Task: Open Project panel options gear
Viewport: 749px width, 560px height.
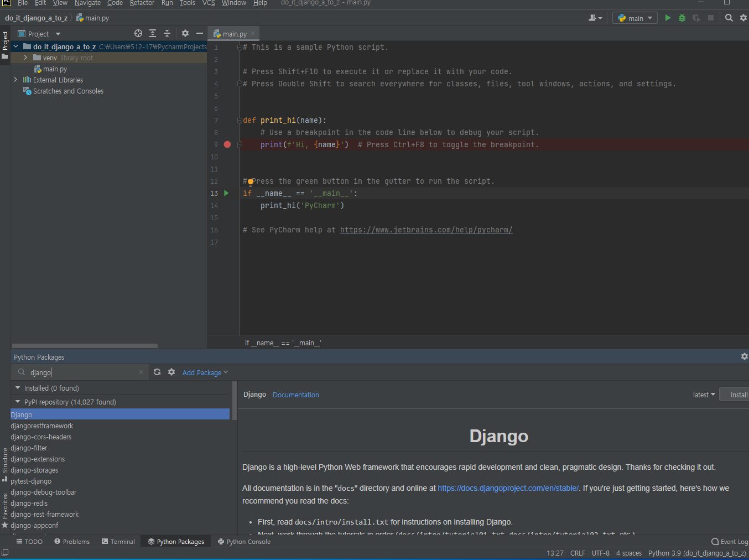Action: coord(185,34)
